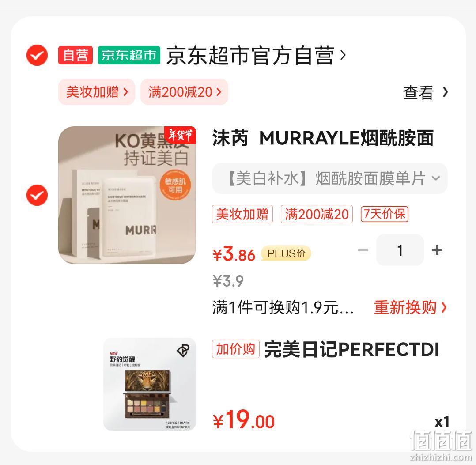
Task: Decrease quantity with the minus button
Action: point(363,250)
